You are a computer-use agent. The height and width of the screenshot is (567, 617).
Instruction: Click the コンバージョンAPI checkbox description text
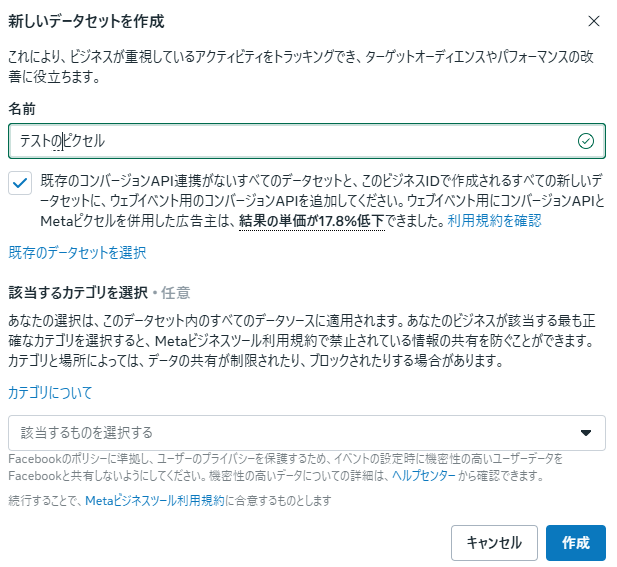(322, 201)
